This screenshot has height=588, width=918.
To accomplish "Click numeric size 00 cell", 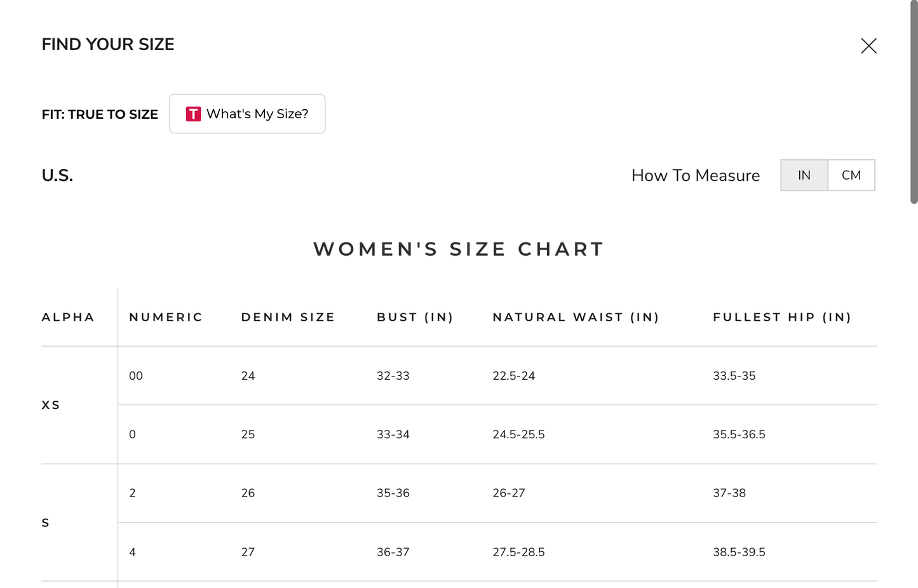I will tap(136, 376).
